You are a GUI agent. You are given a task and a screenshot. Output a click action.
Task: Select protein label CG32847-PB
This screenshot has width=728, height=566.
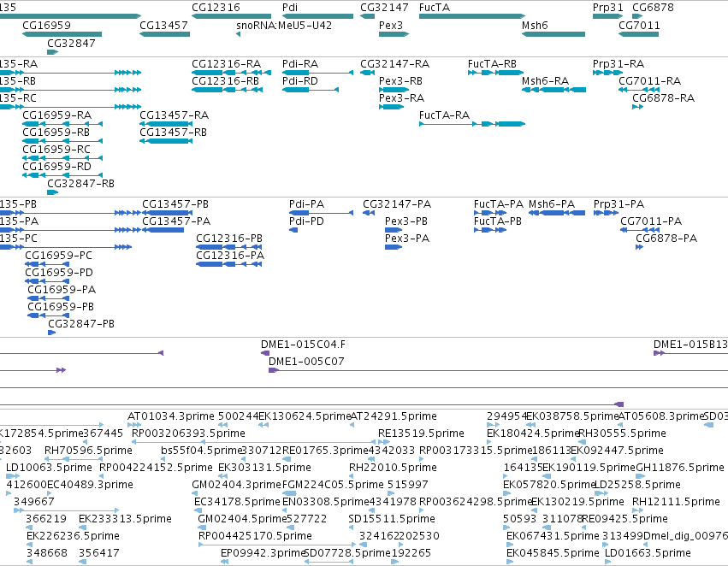click(81, 324)
